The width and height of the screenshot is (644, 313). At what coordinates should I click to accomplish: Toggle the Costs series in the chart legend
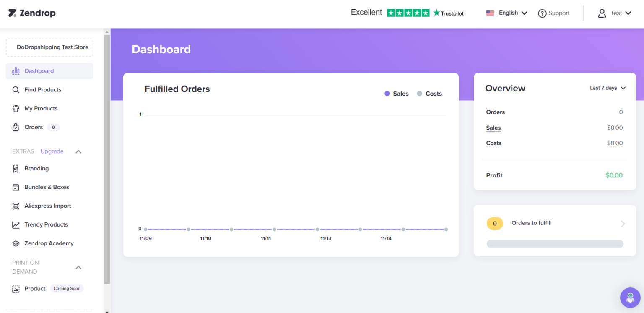pos(429,93)
